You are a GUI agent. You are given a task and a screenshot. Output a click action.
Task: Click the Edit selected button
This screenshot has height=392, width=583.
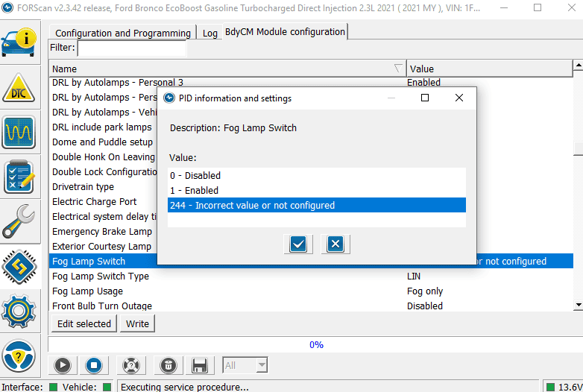tap(84, 323)
